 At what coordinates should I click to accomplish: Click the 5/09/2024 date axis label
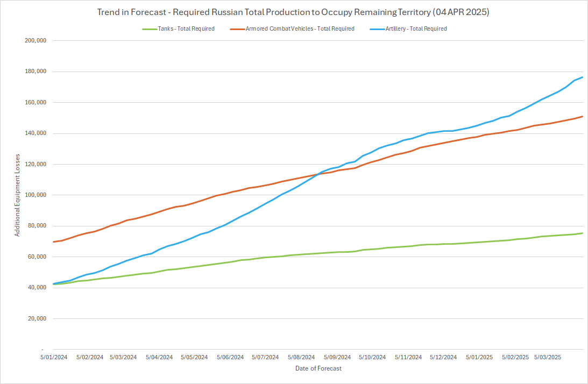click(x=337, y=357)
